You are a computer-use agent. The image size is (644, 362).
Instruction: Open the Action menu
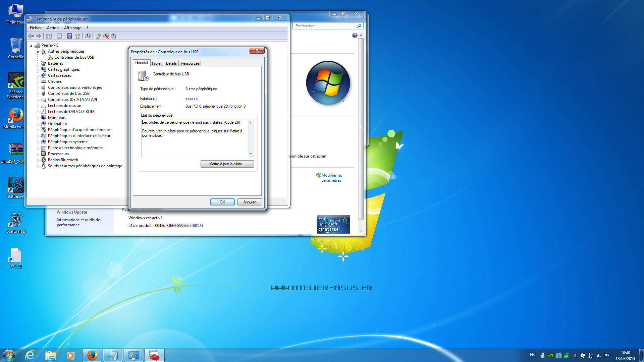52,27
